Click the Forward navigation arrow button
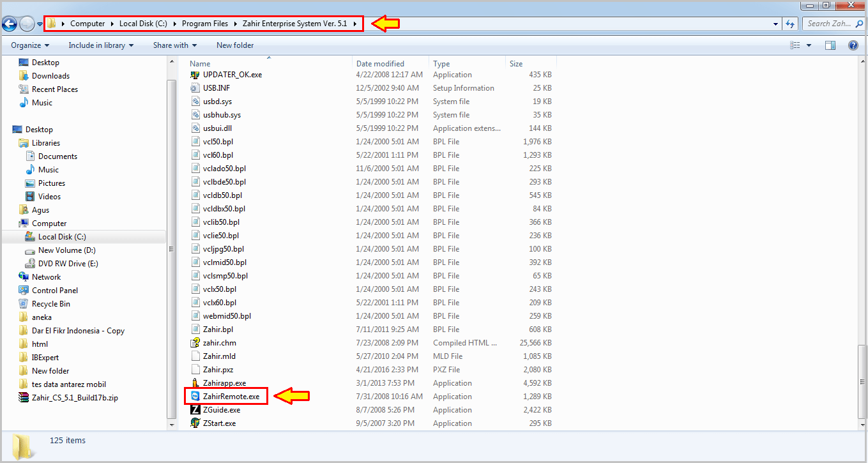868x463 pixels. click(27, 24)
